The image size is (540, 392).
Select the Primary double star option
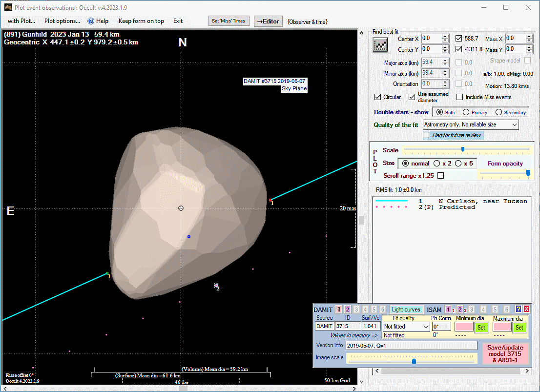(x=466, y=112)
